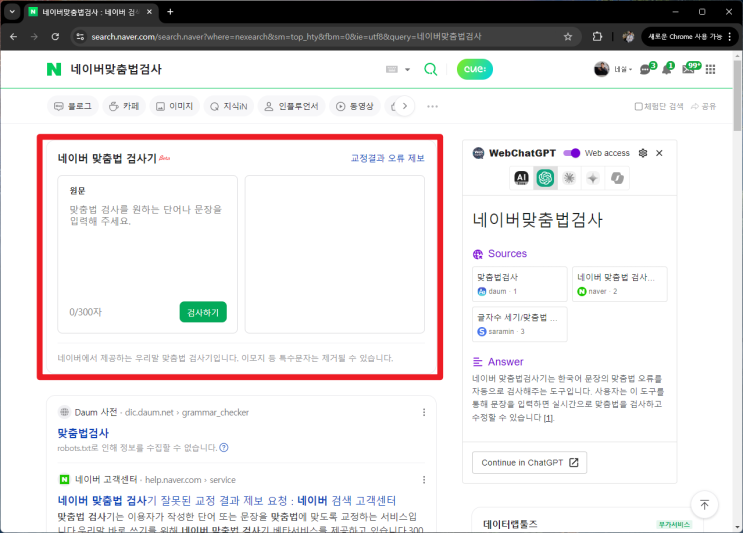
Task: Enable the 체험단 검색 checkbox
Action: tap(638, 107)
